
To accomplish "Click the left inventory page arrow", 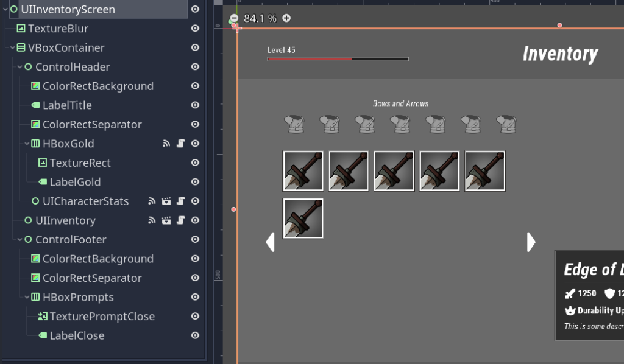I will point(271,242).
